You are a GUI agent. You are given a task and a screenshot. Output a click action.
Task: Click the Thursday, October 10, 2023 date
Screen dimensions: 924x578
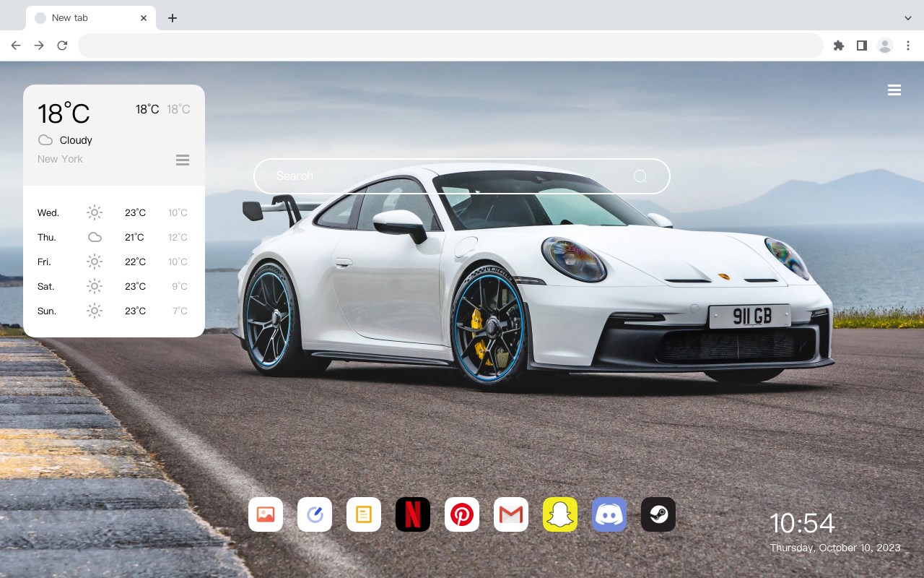pos(835,548)
